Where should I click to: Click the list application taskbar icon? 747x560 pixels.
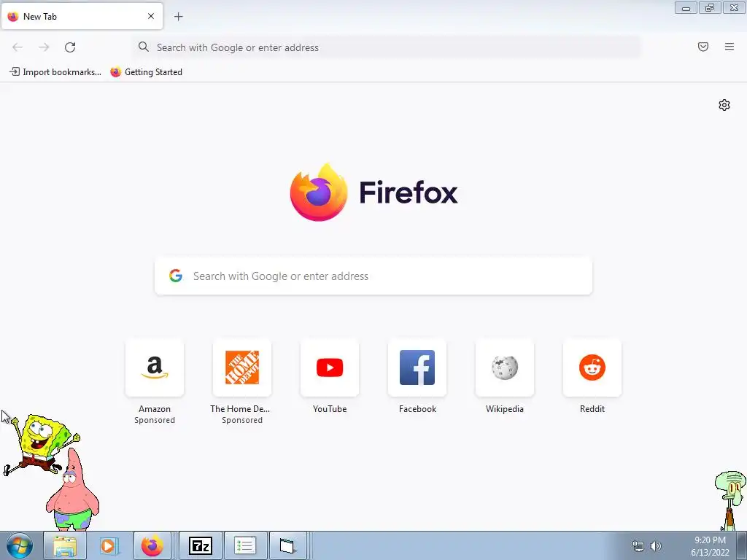tap(245, 545)
